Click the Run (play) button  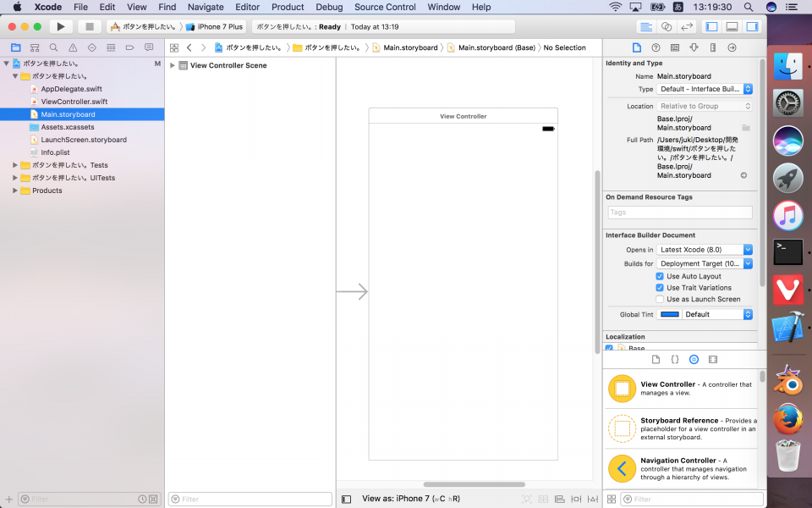(x=61, y=27)
